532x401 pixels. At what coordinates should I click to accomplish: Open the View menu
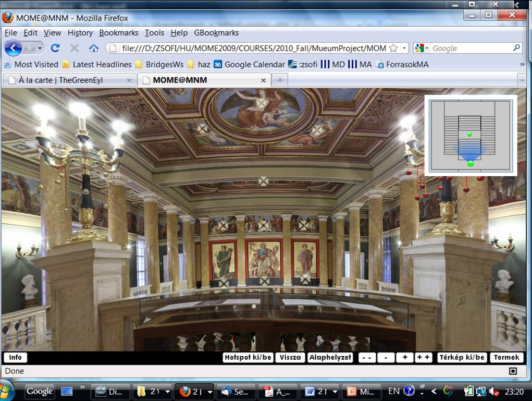coord(52,33)
